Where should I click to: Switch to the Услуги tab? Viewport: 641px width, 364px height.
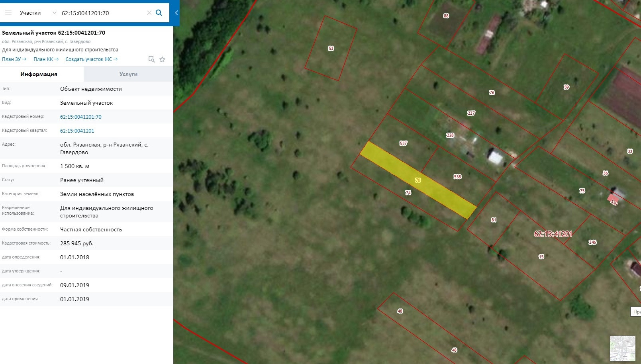click(128, 74)
